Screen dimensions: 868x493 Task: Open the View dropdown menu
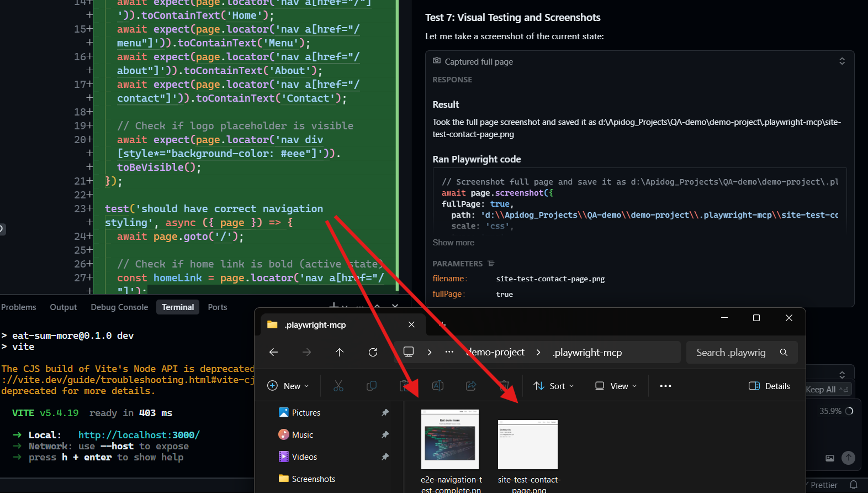coord(616,386)
